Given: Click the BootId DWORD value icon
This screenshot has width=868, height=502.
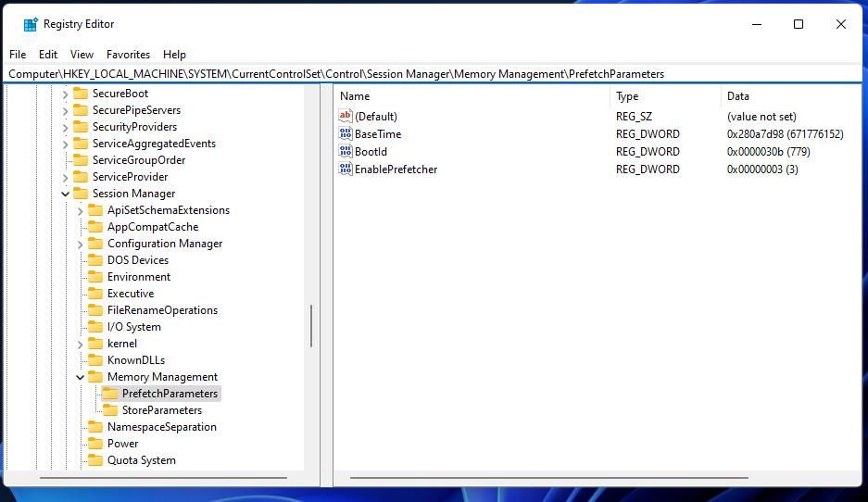Looking at the screenshot, I should [346, 152].
